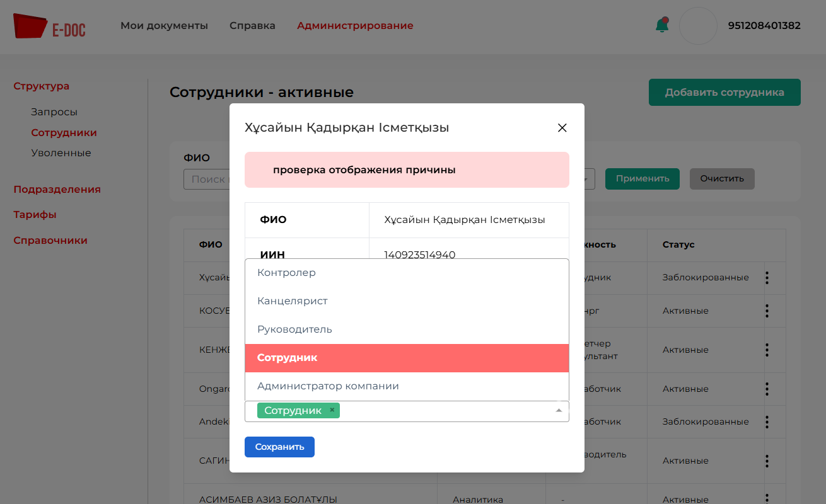Open three-dot menu for Ongar row
The height and width of the screenshot is (504, 826).
[x=767, y=389]
